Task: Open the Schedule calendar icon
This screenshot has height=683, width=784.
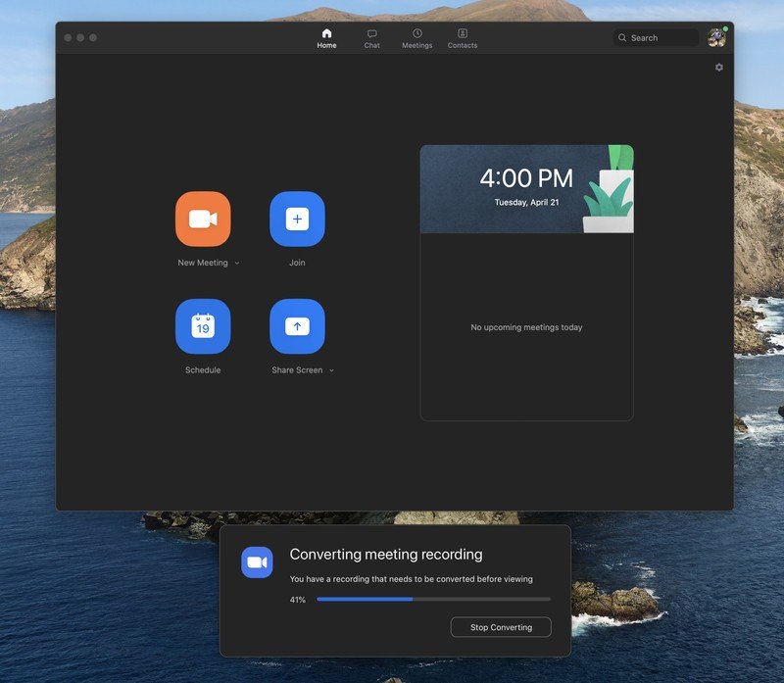Action: (x=203, y=326)
